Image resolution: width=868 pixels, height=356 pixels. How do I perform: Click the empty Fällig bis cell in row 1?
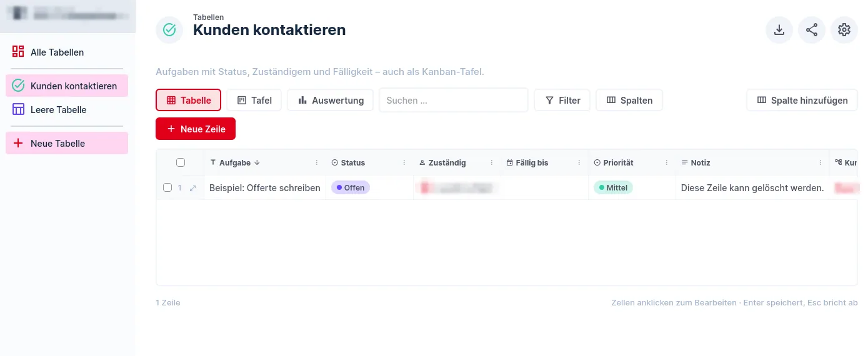click(x=545, y=187)
